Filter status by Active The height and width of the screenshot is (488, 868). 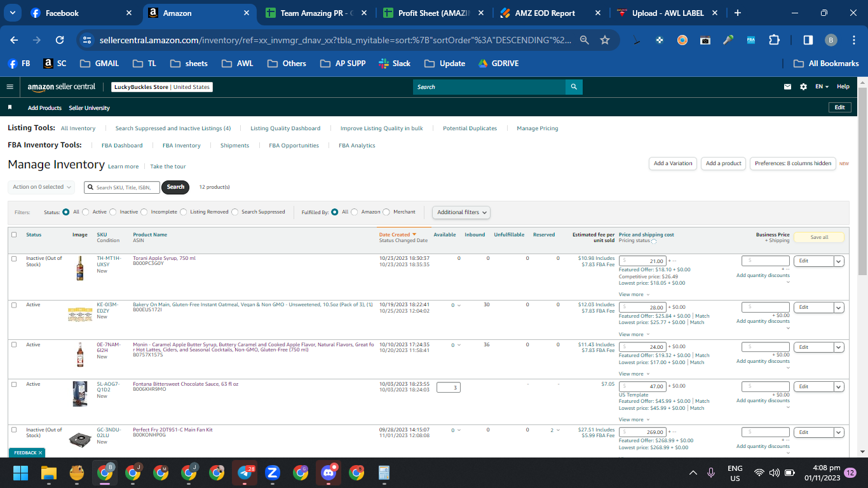pyautogui.click(x=86, y=212)
